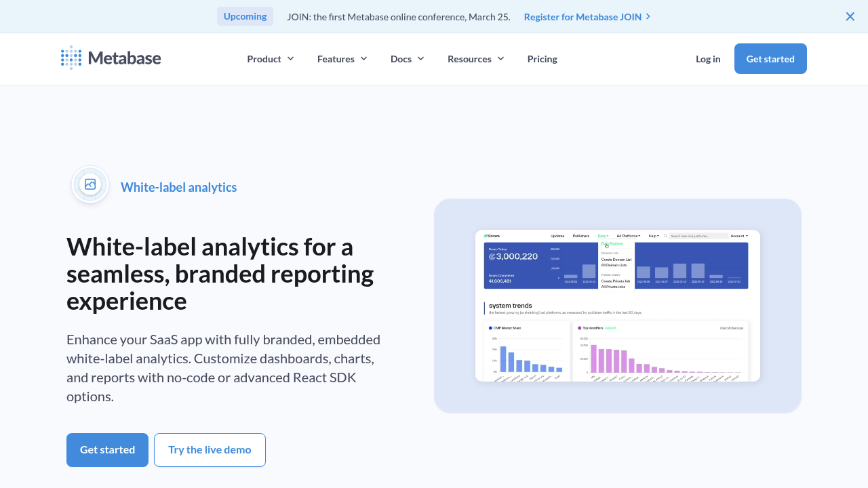Click the JOIN conference announcement text

tap(399, 17)
